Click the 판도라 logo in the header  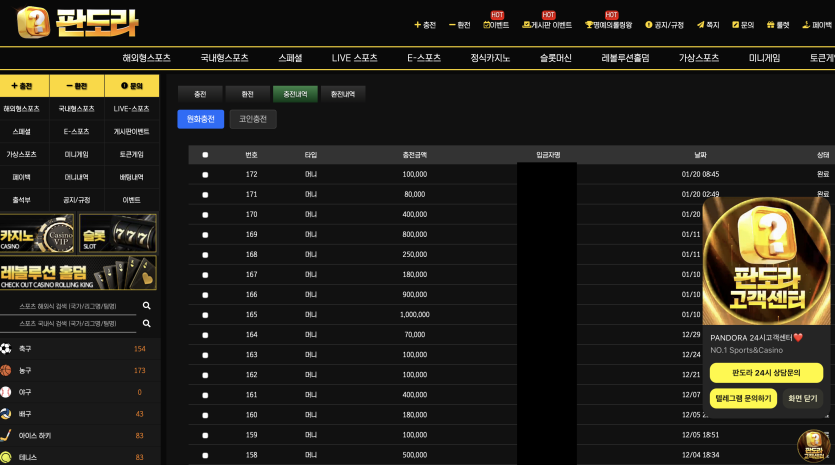pyautogui.click(x=78, y=22)
